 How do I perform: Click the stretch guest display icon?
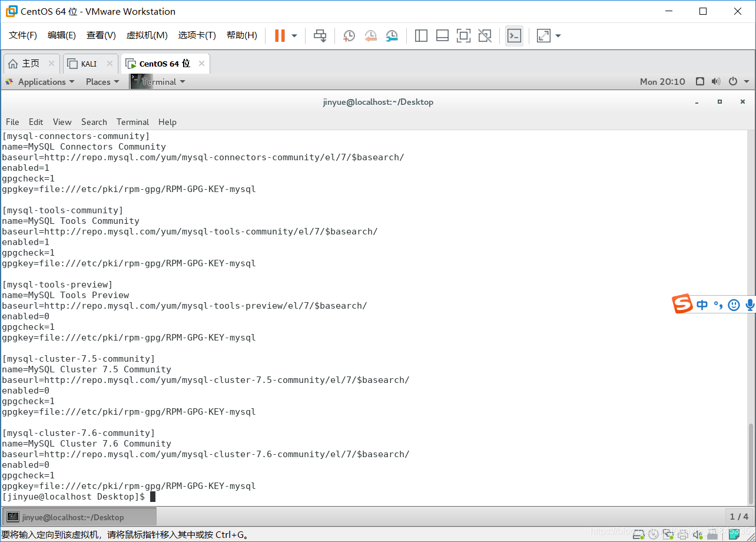[543, 36]
